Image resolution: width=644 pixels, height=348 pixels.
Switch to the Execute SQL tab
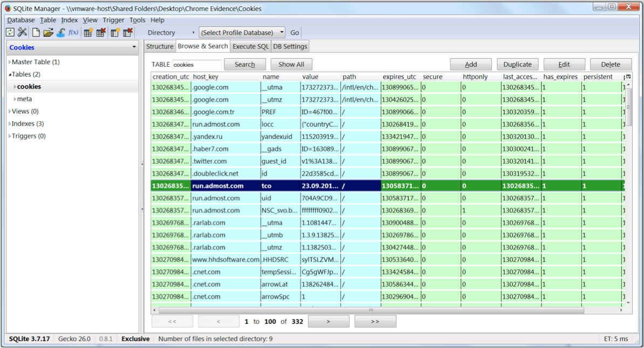coord(250,46)
